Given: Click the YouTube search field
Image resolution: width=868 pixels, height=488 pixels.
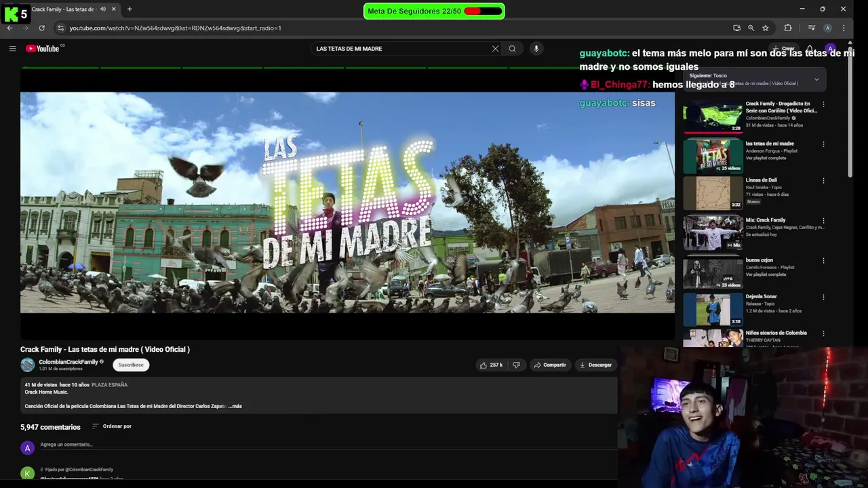Looking at the screenshot, I should pos(401,49).
